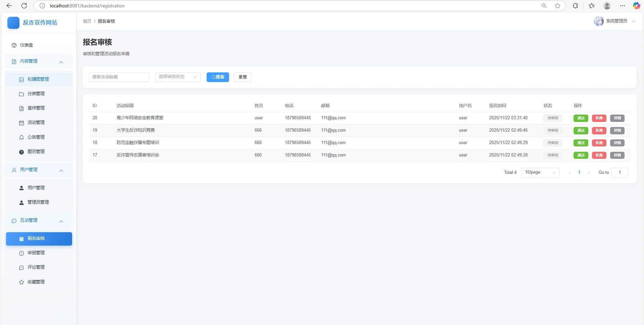Viewport: 644px width, 325px height.
Task: View 详情 for 反诈宣传志愿者培训会 registration
Action: click(x=617, y=155)
